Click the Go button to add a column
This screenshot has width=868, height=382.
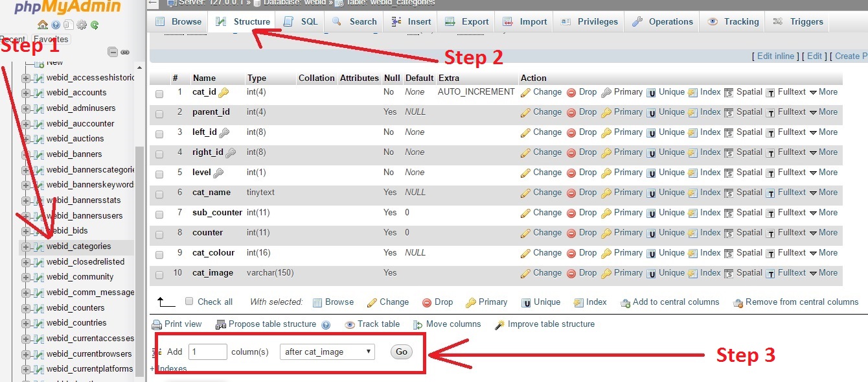tap(401, 352)
